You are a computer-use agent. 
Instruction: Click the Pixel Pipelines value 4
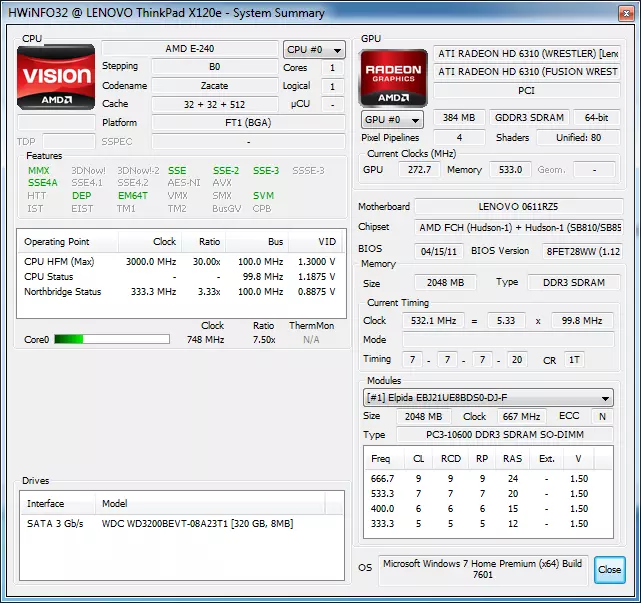(x=459, y=138)
